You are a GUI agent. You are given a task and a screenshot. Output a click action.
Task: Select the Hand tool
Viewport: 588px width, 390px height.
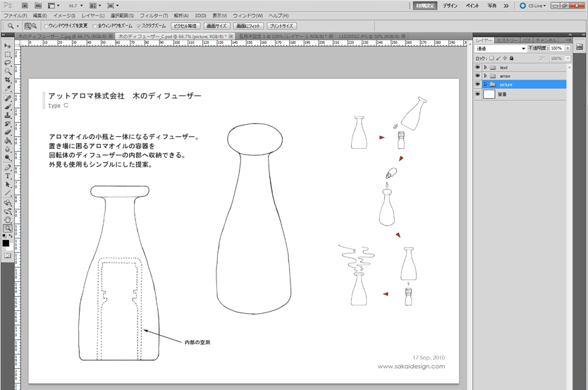coord(8,219)
